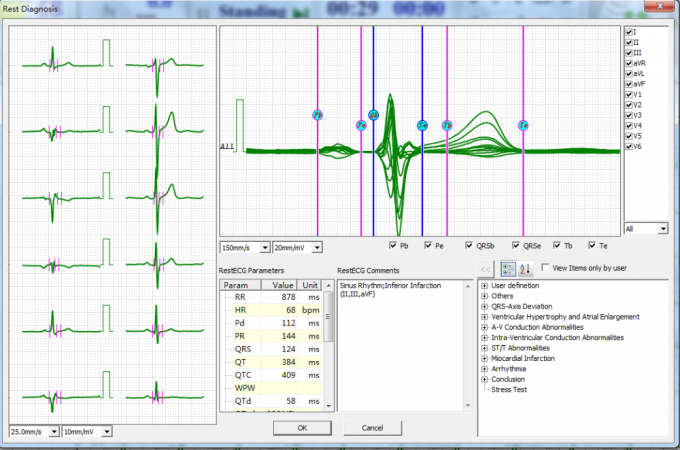This screenshot has width=680, height=450.
Task: Expand Arrhythmia tree node
Action: 484,369
